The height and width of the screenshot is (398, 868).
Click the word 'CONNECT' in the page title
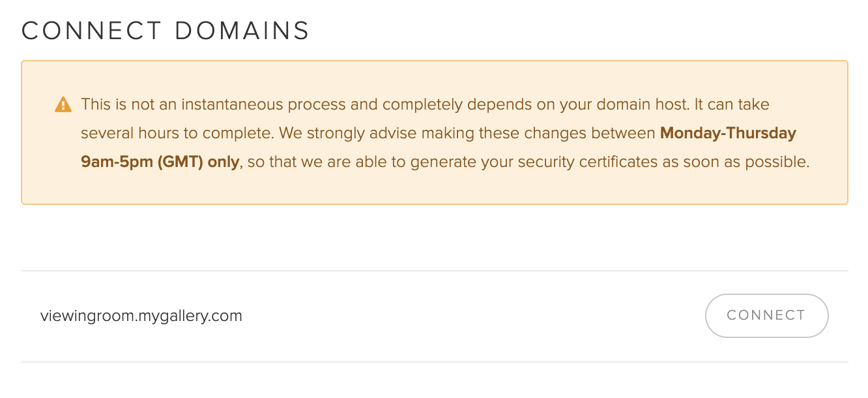(x=92, y=31)
